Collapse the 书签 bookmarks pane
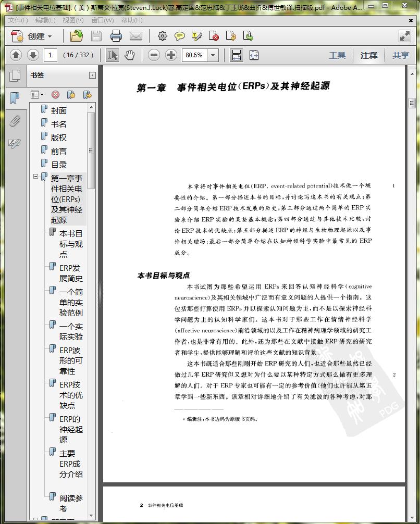This screenshot has height=524, width=420. (x=92, y=76)
